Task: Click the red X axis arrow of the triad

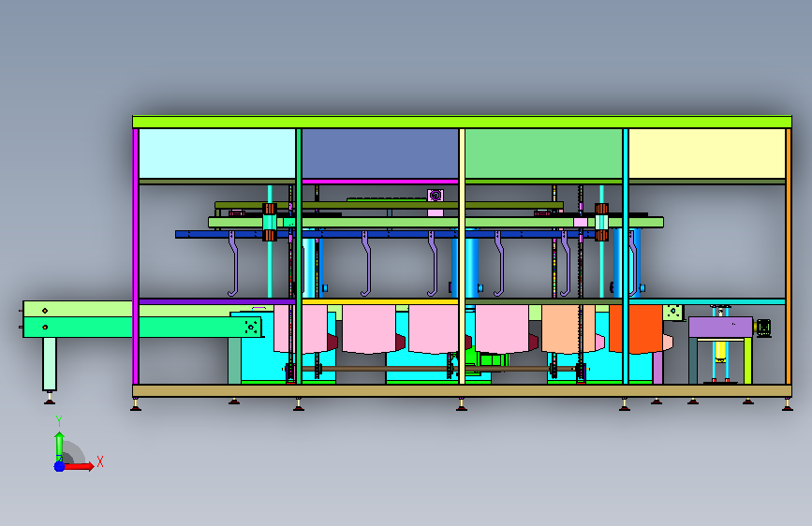Action: pyautogui.click(x=78, y=466)
